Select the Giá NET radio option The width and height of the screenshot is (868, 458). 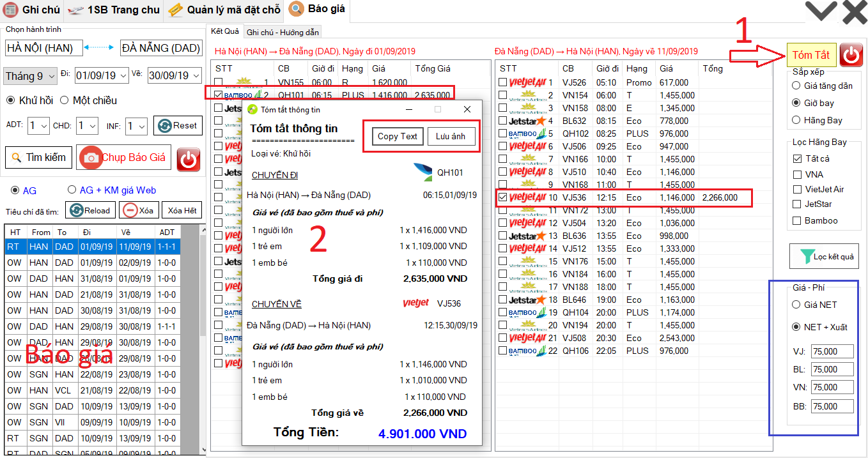coord(796,305)
